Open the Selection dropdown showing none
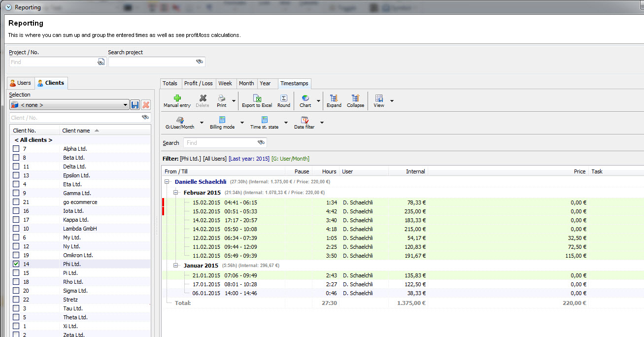The width and height of the screenshot is (644, 337). click(x=69, y=105)
